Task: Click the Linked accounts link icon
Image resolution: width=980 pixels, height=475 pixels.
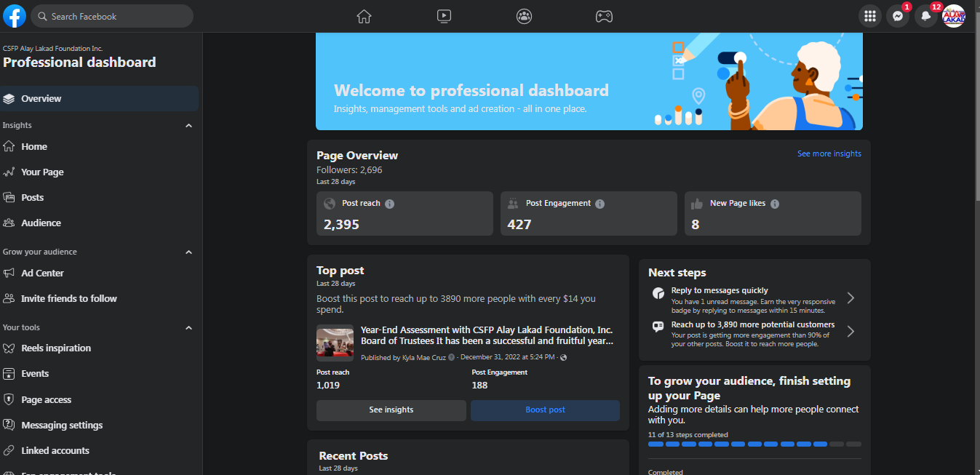Action: [x=9, y=450]
